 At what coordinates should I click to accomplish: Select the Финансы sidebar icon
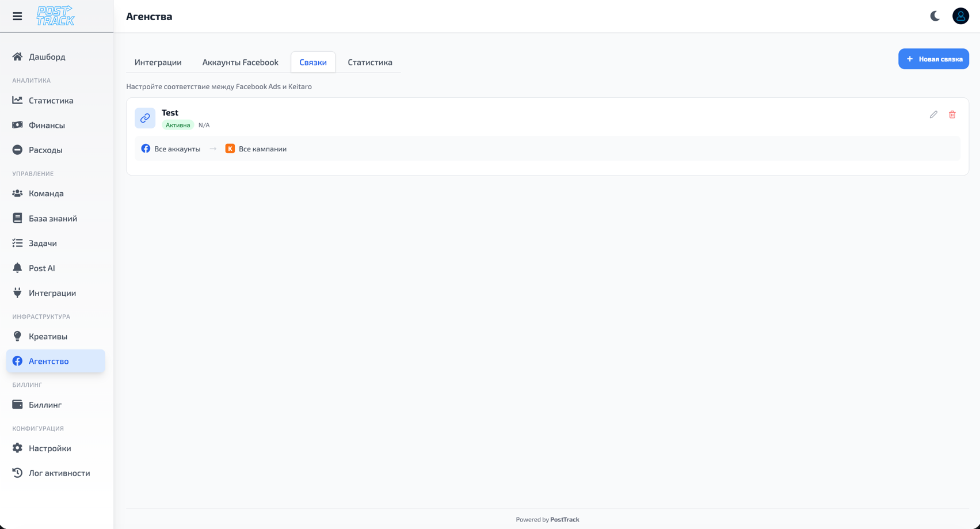(x=17, y=125)
